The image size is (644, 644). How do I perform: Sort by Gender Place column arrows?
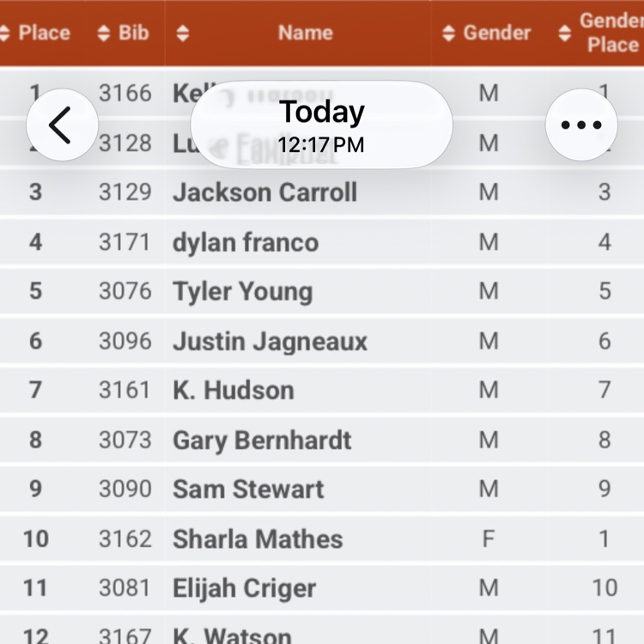click(565, 33)
